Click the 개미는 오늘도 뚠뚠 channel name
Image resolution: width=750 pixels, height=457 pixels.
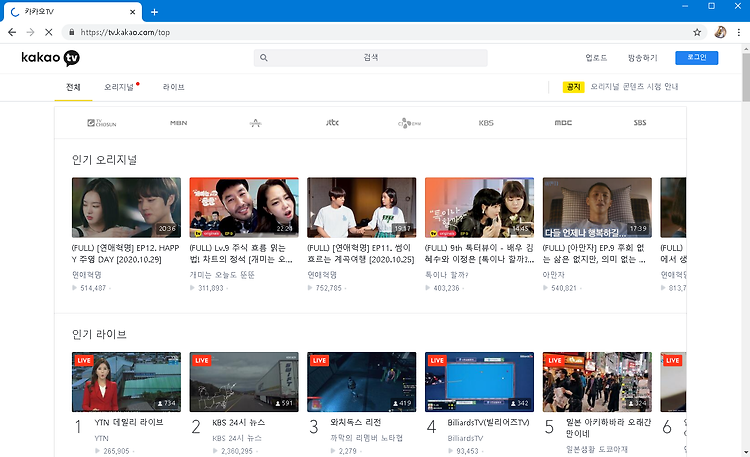222,275
